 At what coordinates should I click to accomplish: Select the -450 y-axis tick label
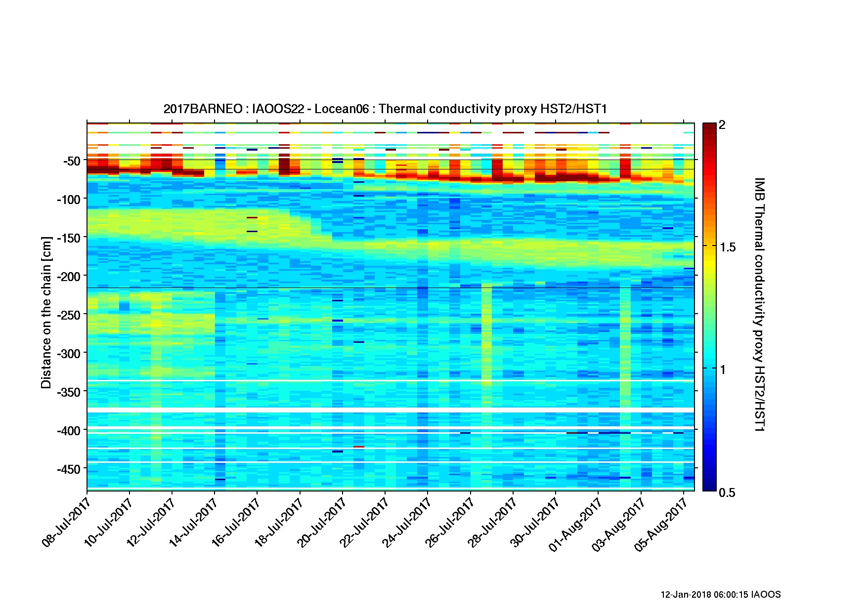(68, 469)
